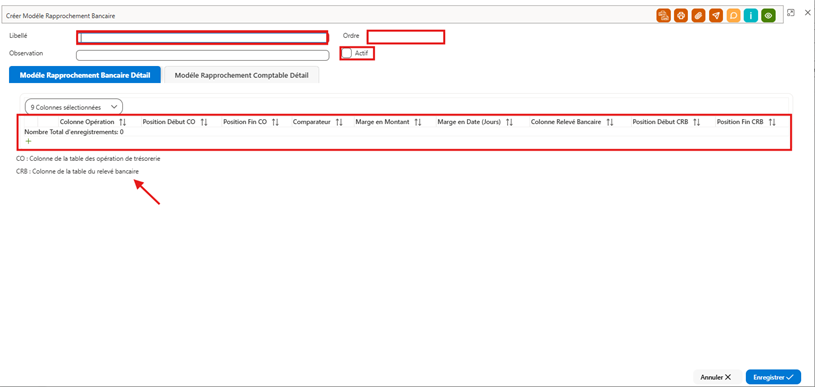Click the orange paperclip attachment icon

[699, 16]
